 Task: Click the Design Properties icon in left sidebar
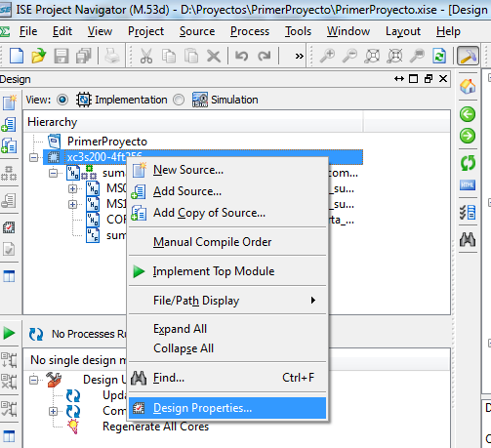9,227
